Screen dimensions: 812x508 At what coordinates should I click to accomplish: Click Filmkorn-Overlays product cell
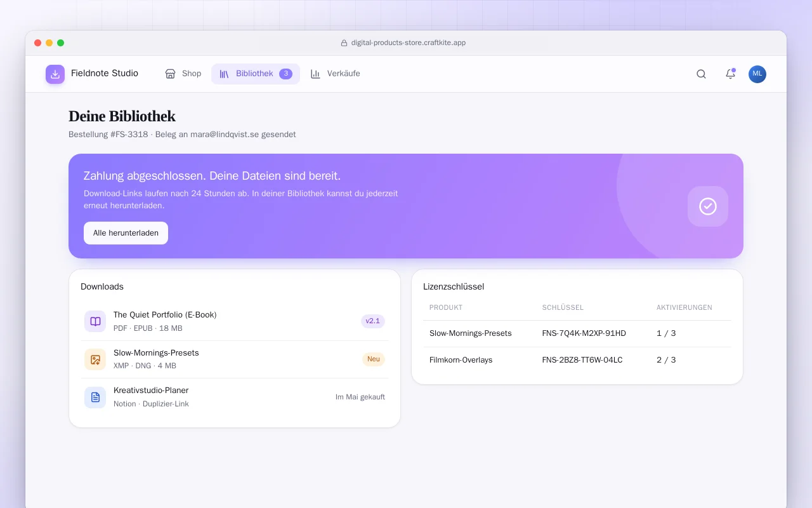461,360
